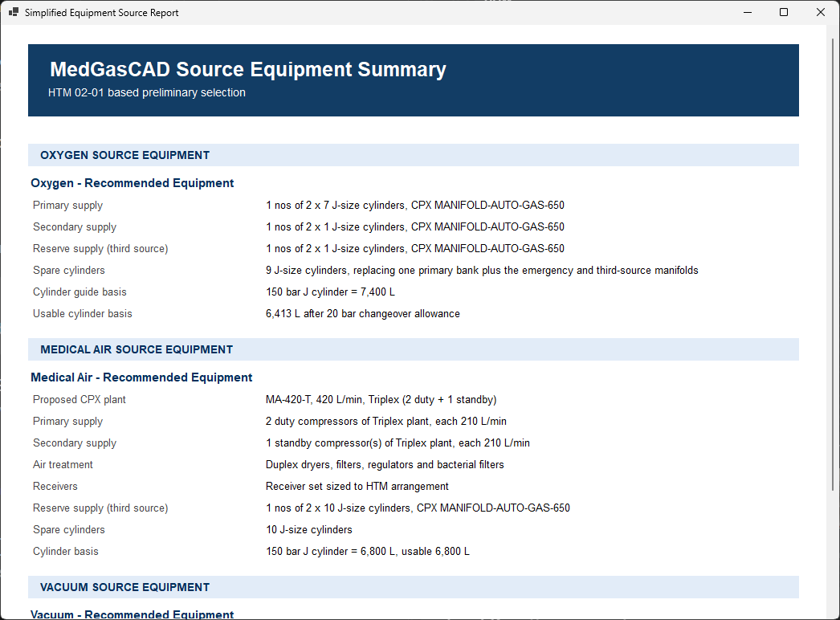Click the 'Proposed CPX plant' label
Image resolution: width=840 pixels, height=620 pixels.
point(80,400)
